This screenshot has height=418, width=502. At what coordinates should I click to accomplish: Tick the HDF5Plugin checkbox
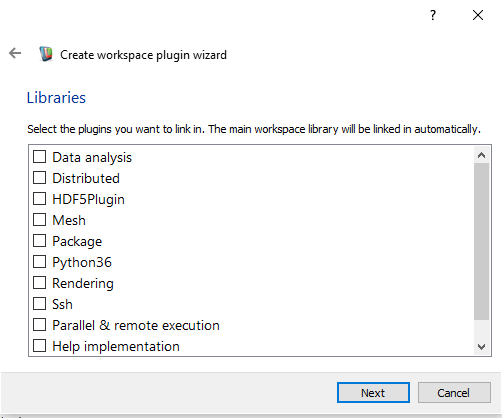39,198
